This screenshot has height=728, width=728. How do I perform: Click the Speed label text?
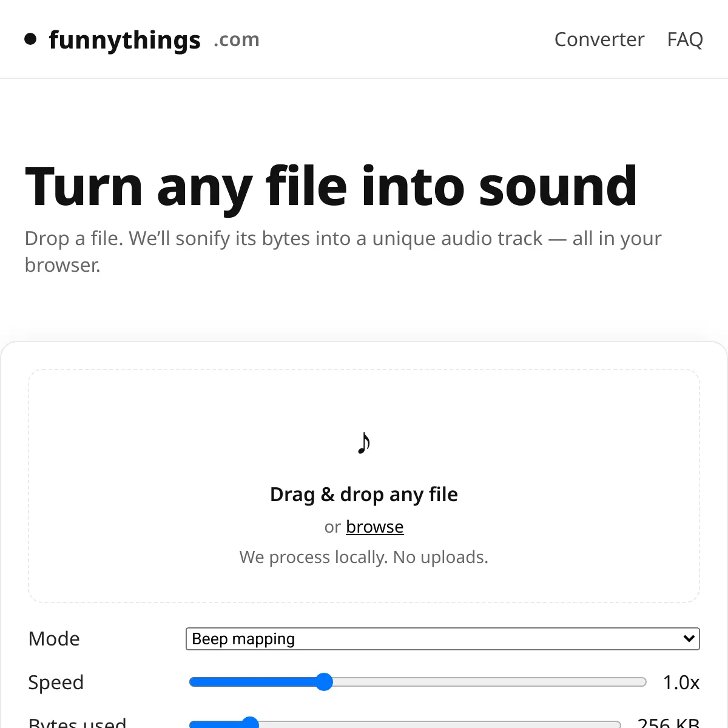56,682
